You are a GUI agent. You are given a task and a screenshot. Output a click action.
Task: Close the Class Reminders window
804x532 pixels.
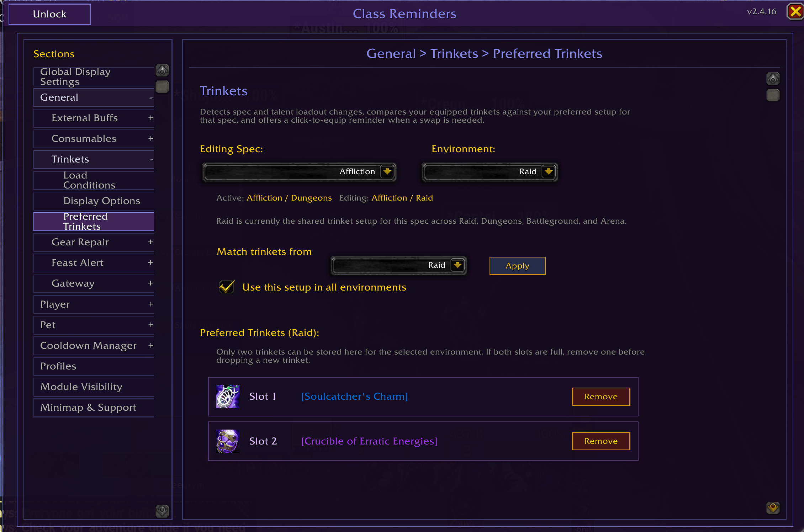click(x=795, y=12)
